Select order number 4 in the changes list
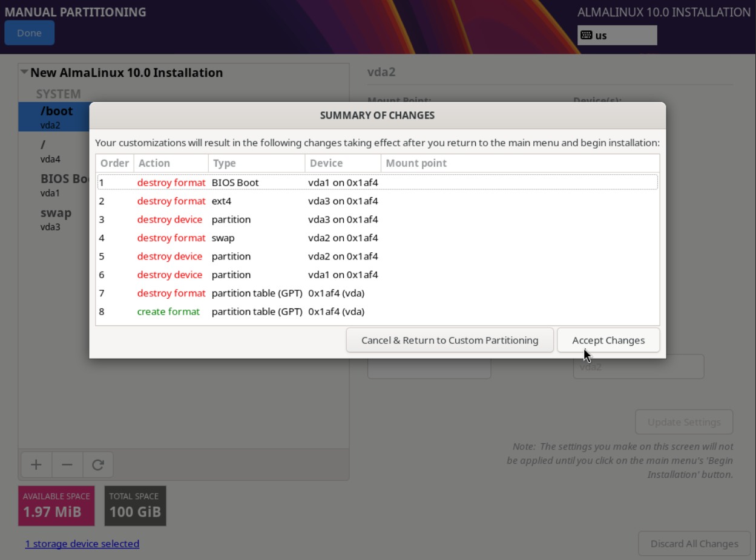 tap(102, 238)
